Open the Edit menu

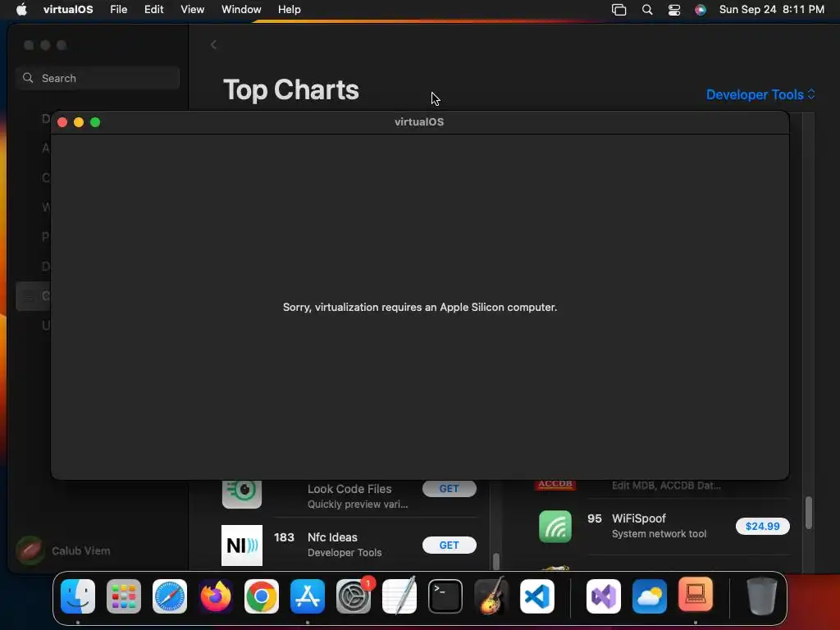(x=153, y=9)
